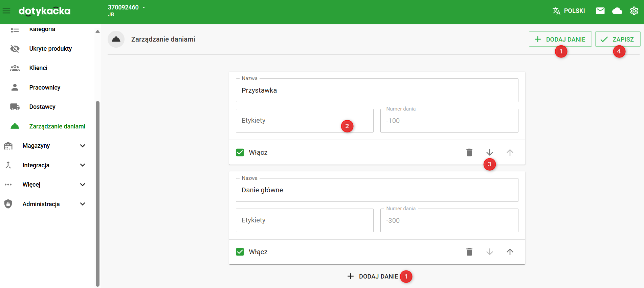644x288 pixels.
Task: Move Przystawka course down with arrow
Action: click(489, 152)
